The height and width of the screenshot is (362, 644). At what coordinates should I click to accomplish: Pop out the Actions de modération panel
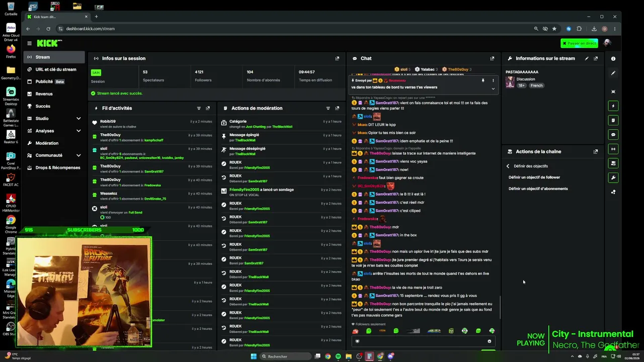point(337,108)
